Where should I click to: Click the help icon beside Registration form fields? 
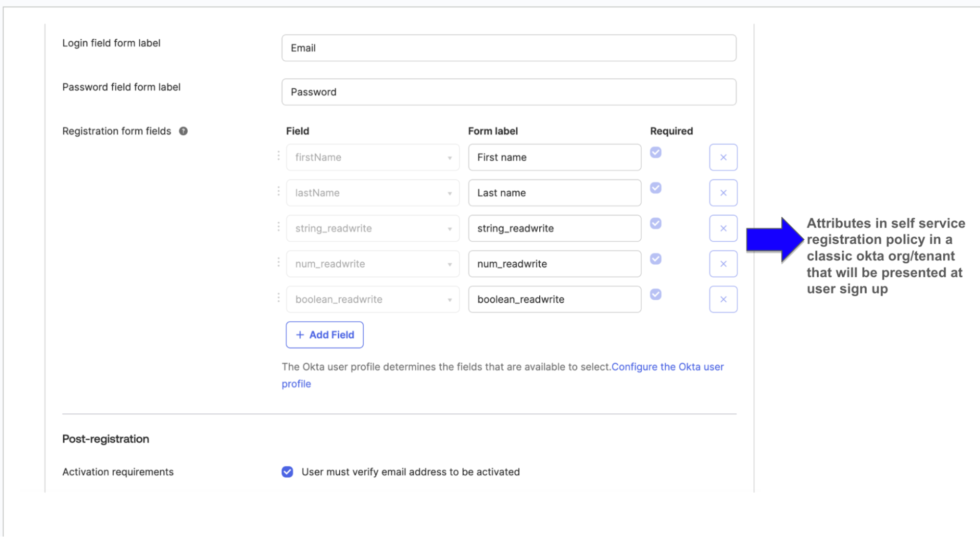183,131
